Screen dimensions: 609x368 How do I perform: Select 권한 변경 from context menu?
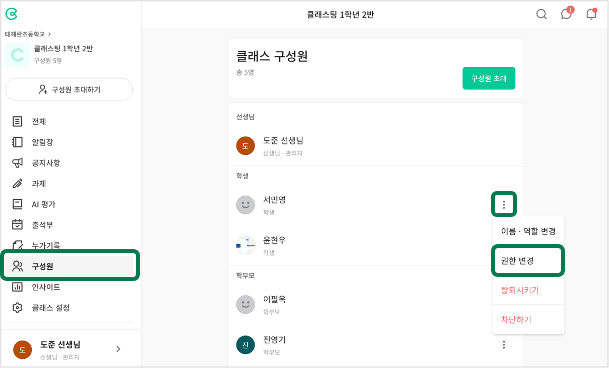[x=528, y=260]
